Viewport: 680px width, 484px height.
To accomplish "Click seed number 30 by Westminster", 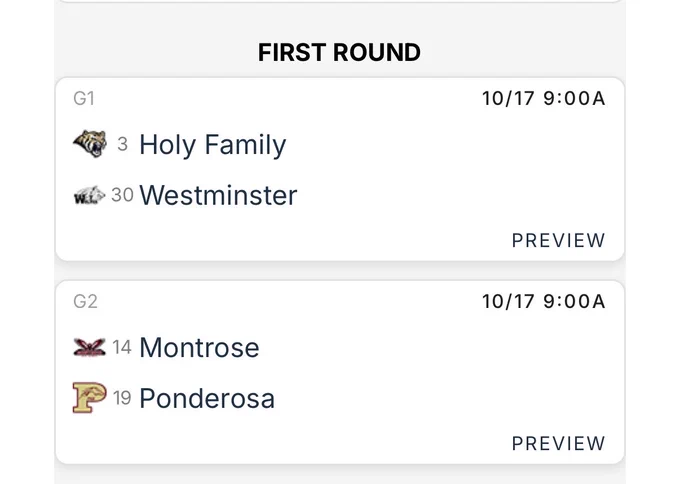I will tap(122, 195).
